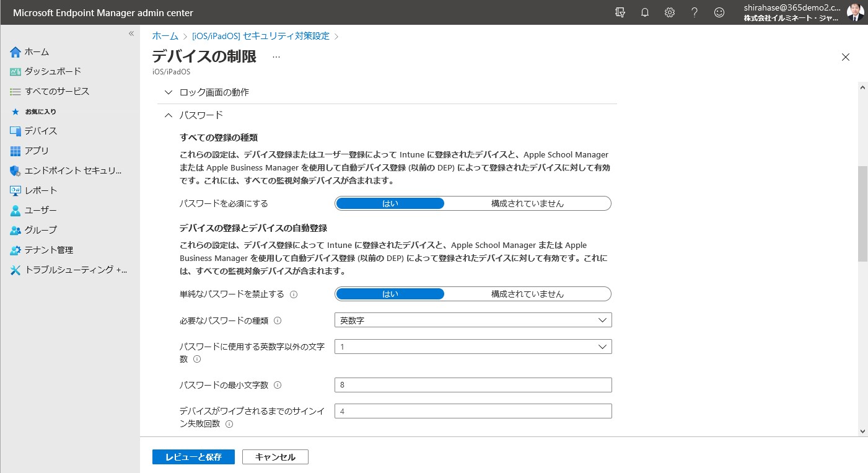Viewport: 868px width, 473px height.
Task: Collapse the sidebar with double-chevron icon
Action: (x=131, y=33)
